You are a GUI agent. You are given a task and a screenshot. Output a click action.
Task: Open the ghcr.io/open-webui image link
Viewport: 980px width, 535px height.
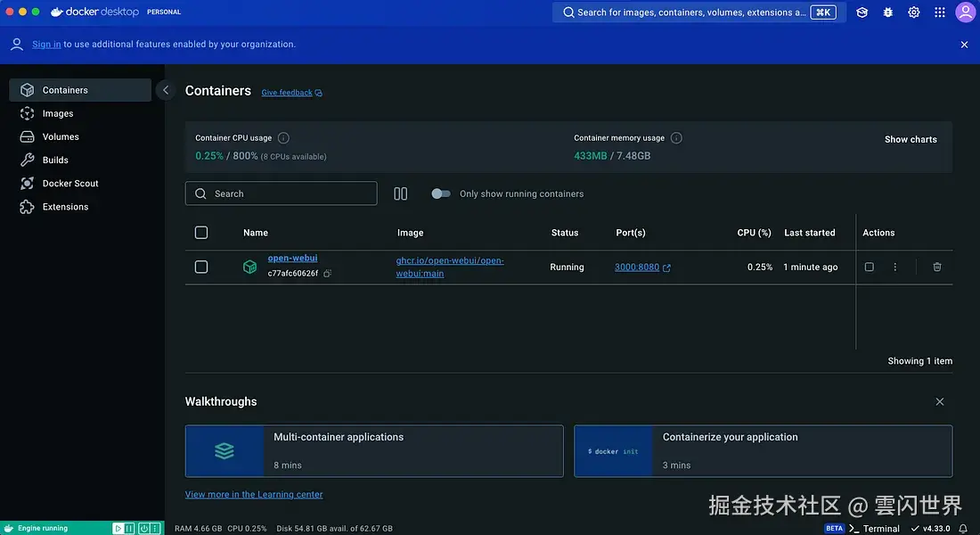click(449, 267)
